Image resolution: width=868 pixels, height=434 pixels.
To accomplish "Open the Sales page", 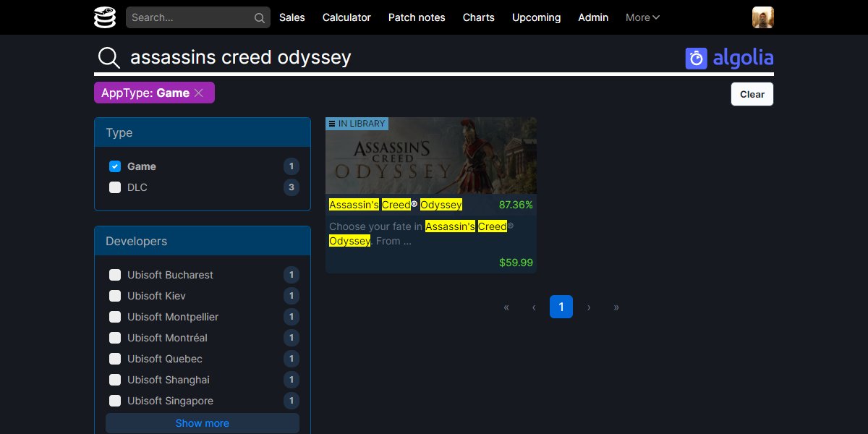I will tap(292, 17).
